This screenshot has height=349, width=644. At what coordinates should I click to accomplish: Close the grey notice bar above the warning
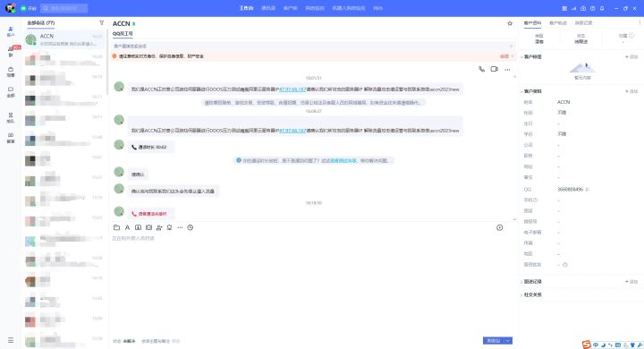[512, 46]
